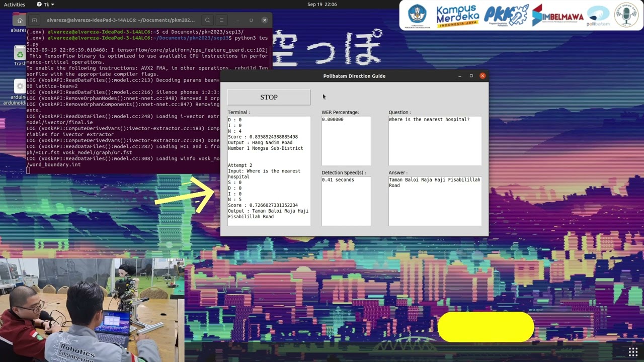Open the Activities overview

pyautogui.click(x=15, y=5)
